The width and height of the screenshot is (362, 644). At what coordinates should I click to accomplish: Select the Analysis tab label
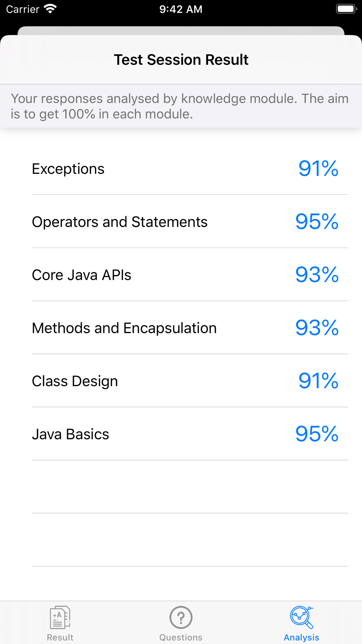tap(302, 637)
